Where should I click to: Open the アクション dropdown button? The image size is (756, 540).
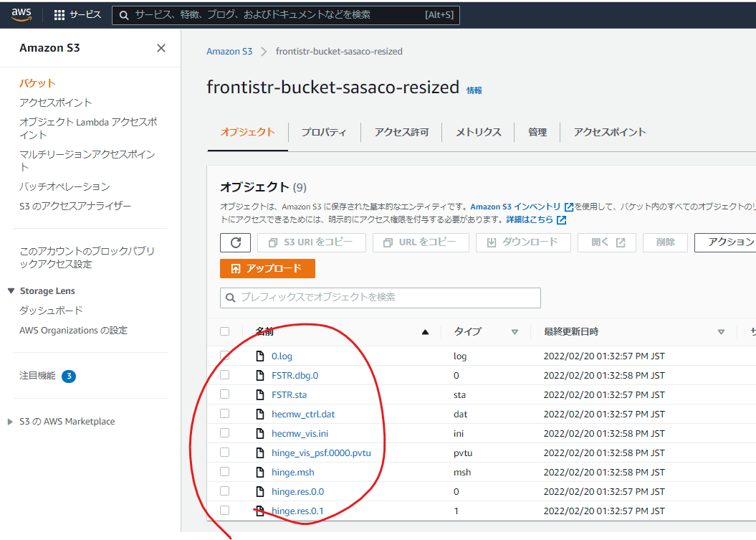coord(725,242)
